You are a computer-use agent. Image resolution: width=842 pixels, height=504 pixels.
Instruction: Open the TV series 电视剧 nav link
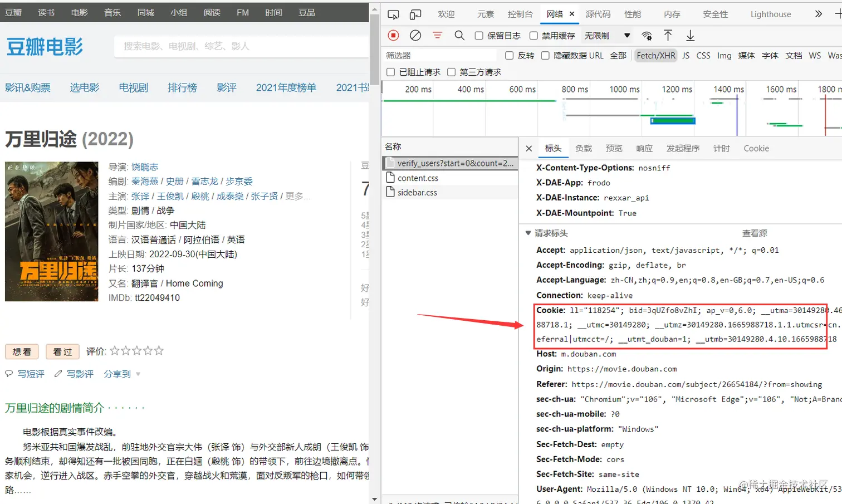(x=133, y=87)
